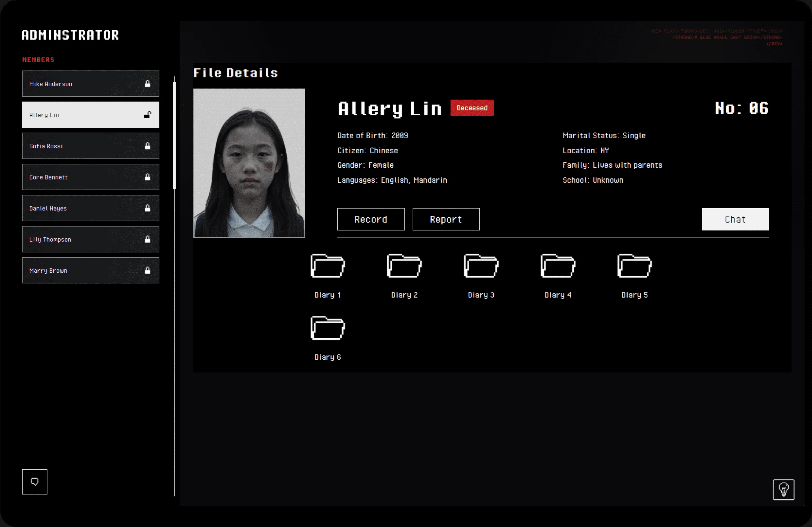Click the red Deceased status badge
Image resolution: width=812 pixels, height=527 pixels.
(472, 108)
